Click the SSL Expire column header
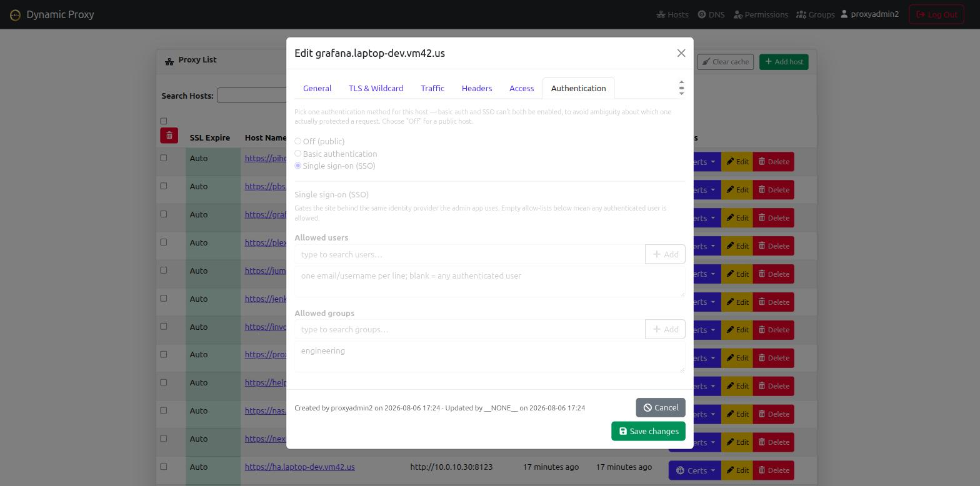Image resolution: width=980 pixels, height=486 pixels. click(x=210, y=137)
